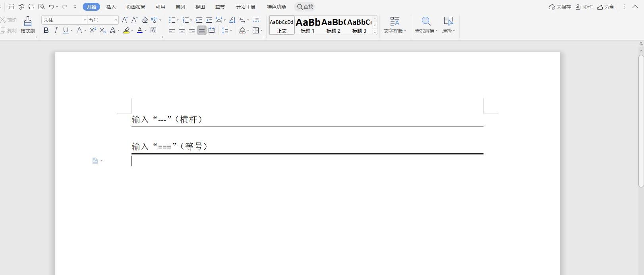Click the Distributed alignment icon
This screenshot has height=275, width=644.
click(x=212, y=31)
